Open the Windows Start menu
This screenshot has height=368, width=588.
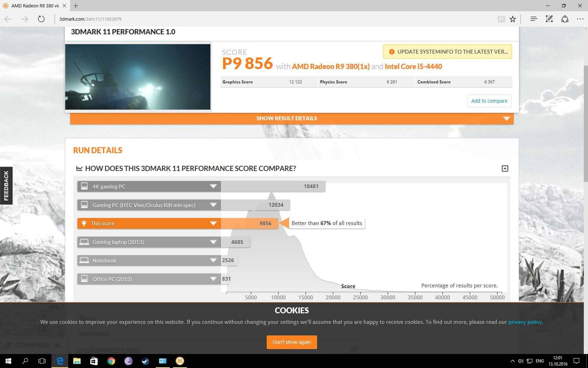point(8,361)
